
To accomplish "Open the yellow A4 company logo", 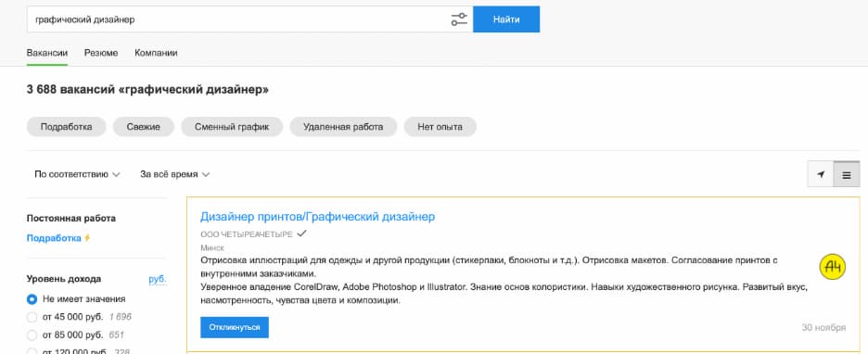I will click(833, 268).
